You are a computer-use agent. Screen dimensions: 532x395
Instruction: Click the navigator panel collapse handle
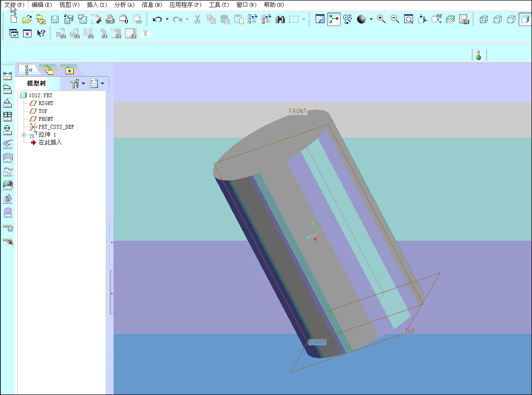coord(112,293)
